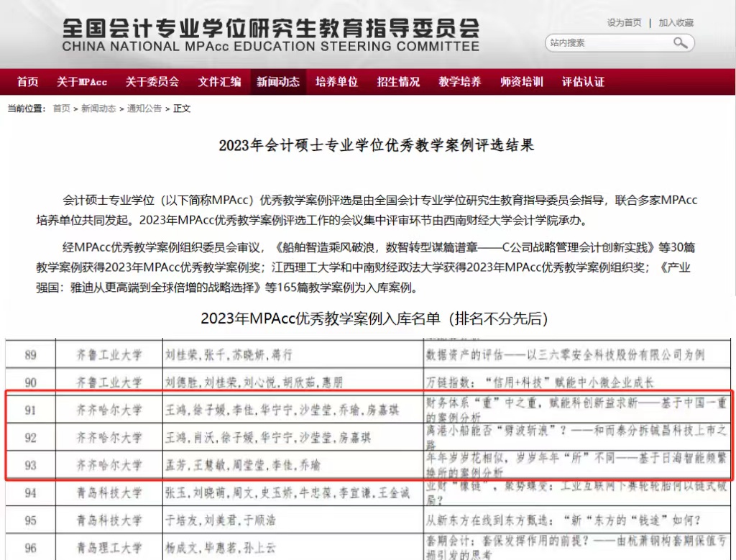
Task: Open the 首页 navigation menu item
Action: click(x=27, y=82)
